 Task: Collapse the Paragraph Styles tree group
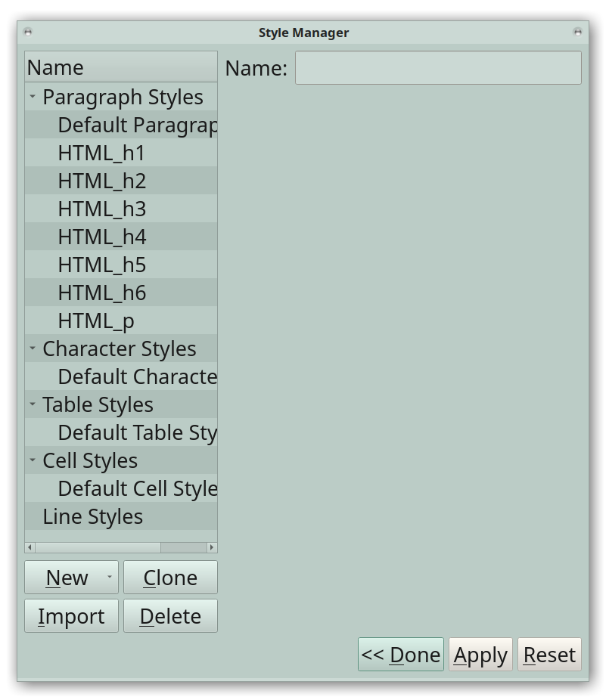pyautogui.click(x=33, y=97)
